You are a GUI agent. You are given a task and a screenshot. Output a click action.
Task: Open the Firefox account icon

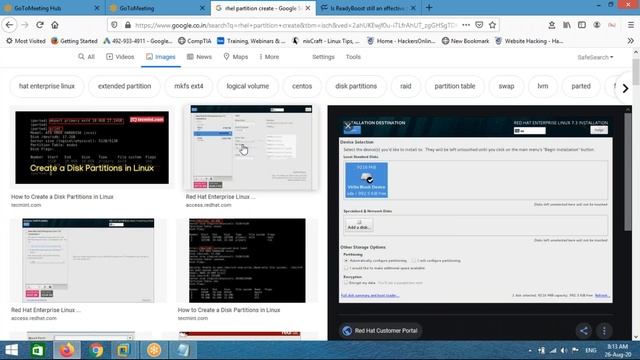click(597, 25)
